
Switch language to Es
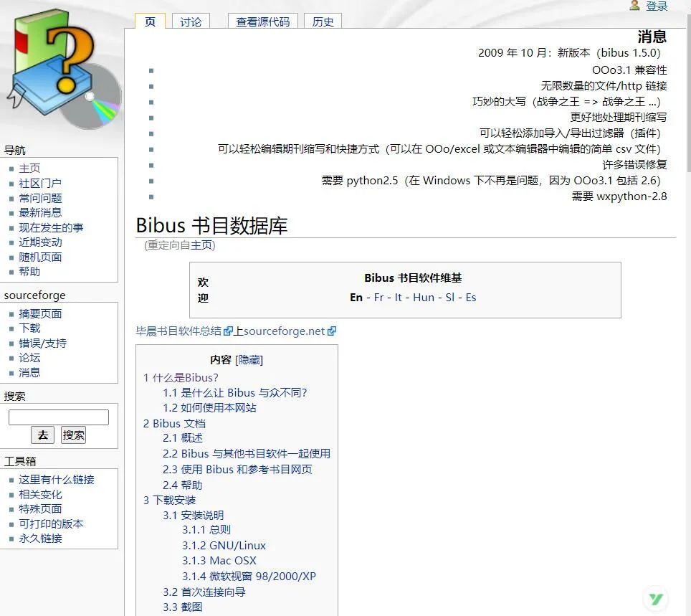tap(471, 298)
